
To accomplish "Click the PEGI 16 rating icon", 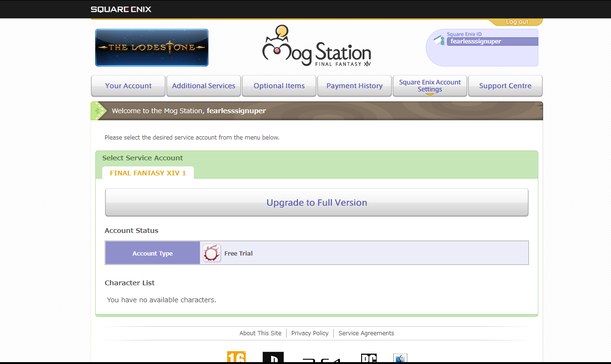I will 236,357.
